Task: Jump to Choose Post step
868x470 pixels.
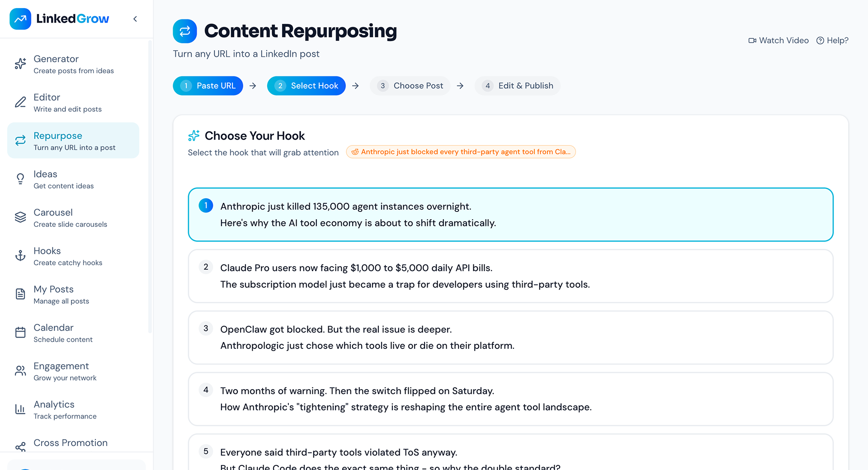Action: 410,86
